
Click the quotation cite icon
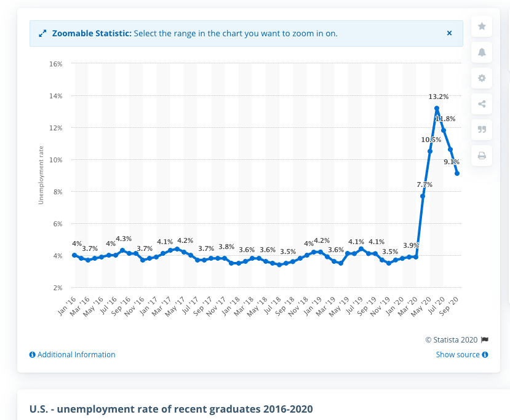coord(482,130)
